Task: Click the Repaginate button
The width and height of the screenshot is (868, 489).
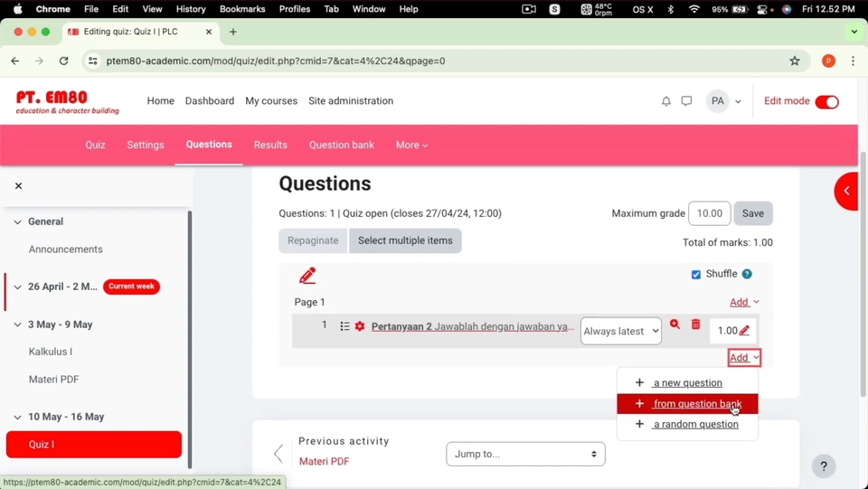Action: coord(313,240)
